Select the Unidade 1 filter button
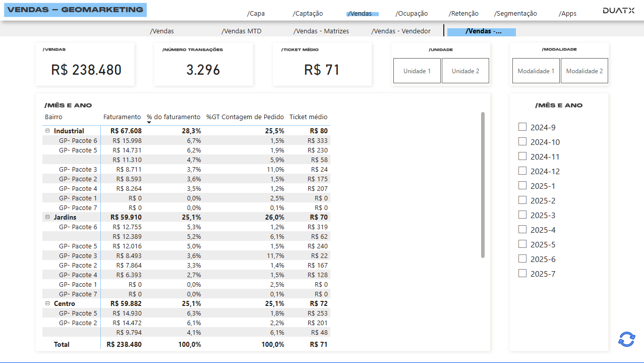Screen dimensions: 644x363 click(417, 71)
